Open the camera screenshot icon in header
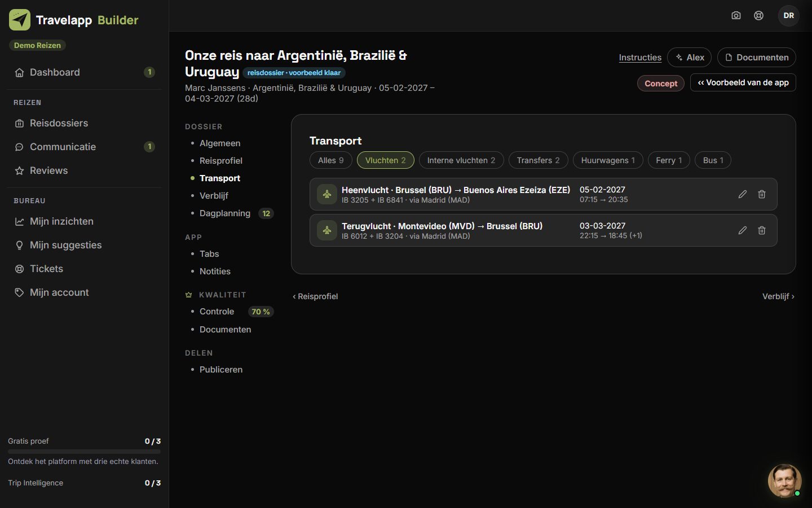Screen dimensions: 812x508 pyautogui.click(x=736, y=16)
